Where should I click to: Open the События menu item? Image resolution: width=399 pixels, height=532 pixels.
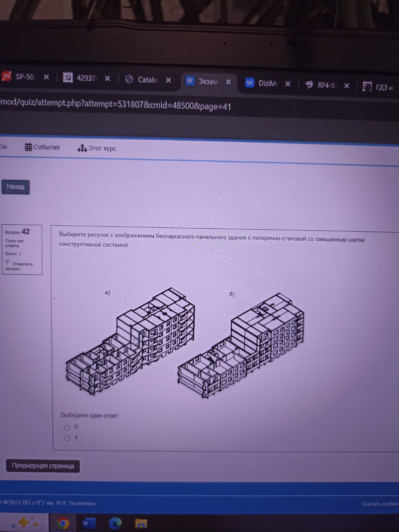(x=46, y=147)
